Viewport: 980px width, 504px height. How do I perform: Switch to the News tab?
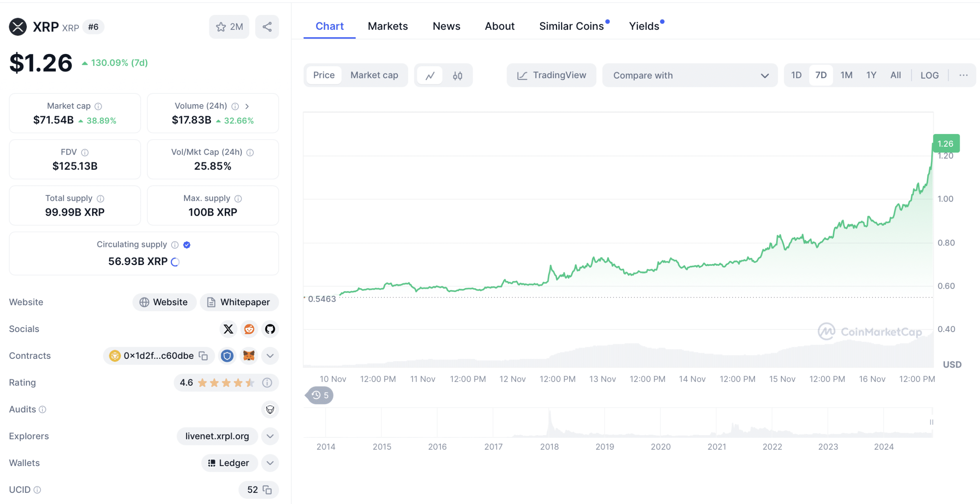point(446,26)
